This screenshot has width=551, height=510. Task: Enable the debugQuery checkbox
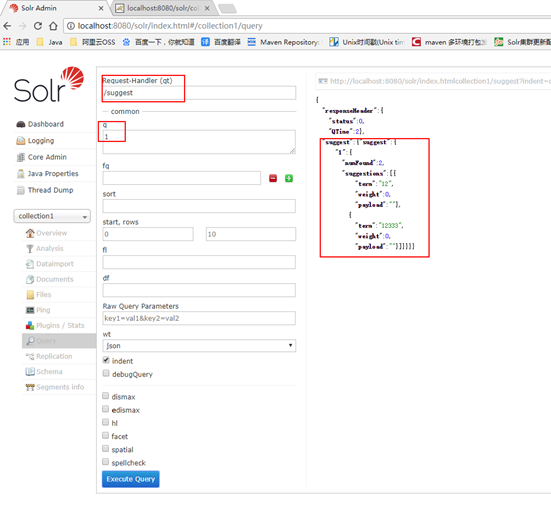(106, 374)
